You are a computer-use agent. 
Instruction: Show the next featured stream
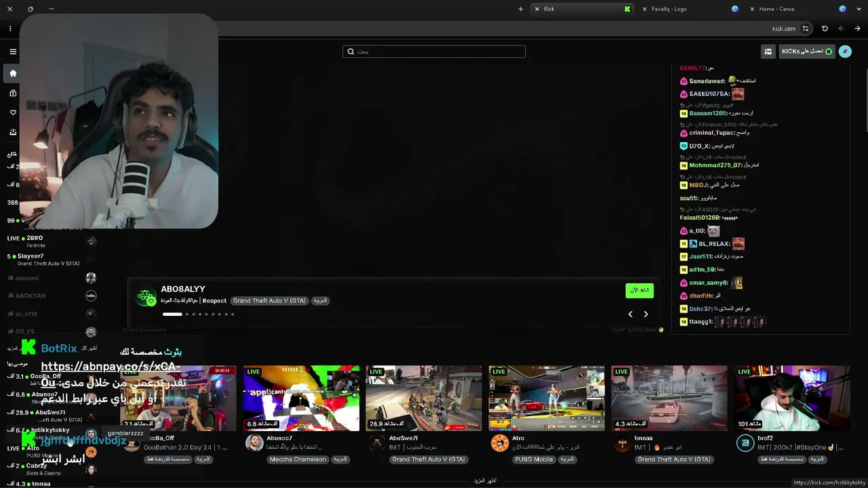[646, 314]
